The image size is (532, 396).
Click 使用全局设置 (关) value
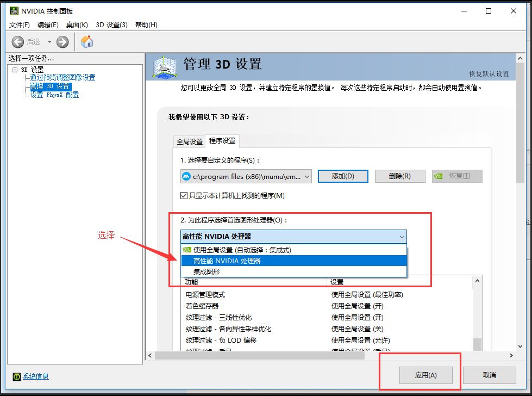(357, 329)
